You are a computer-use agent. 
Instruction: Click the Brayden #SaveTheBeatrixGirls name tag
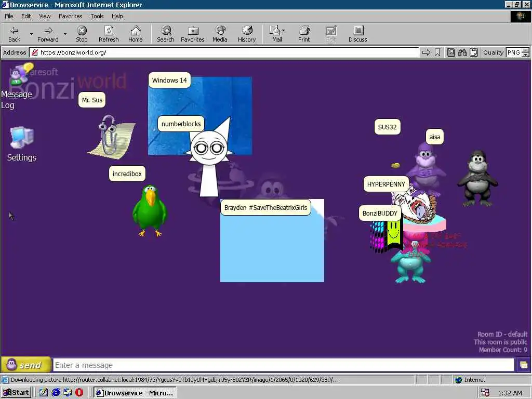click(265, 208)
